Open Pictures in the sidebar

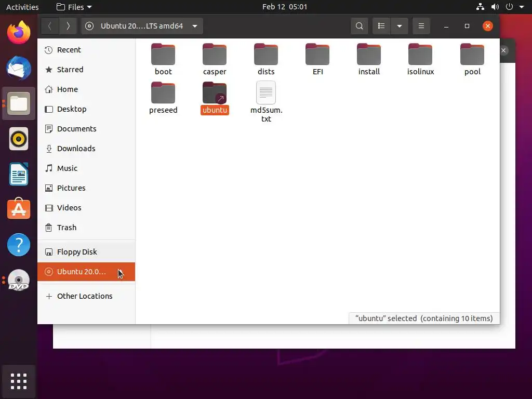pos(86,188)
